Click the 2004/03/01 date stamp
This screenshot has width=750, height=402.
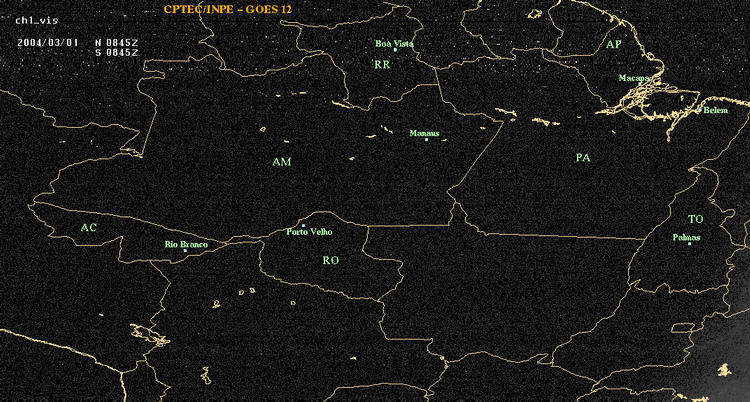47,42
